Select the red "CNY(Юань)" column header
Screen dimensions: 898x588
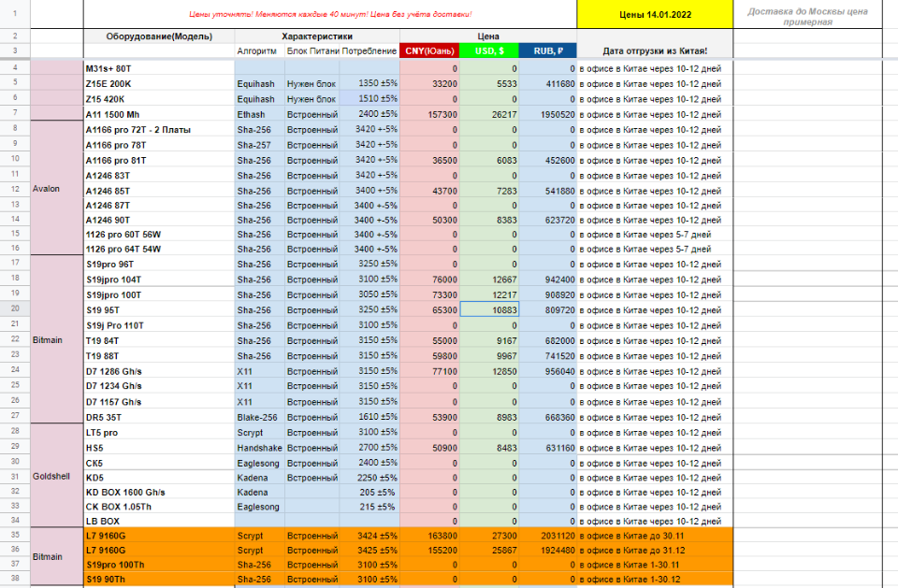[x=429, y=50]
